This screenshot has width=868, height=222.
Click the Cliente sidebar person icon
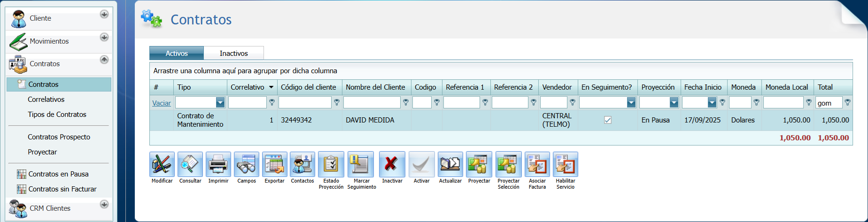tap(18, 19)
